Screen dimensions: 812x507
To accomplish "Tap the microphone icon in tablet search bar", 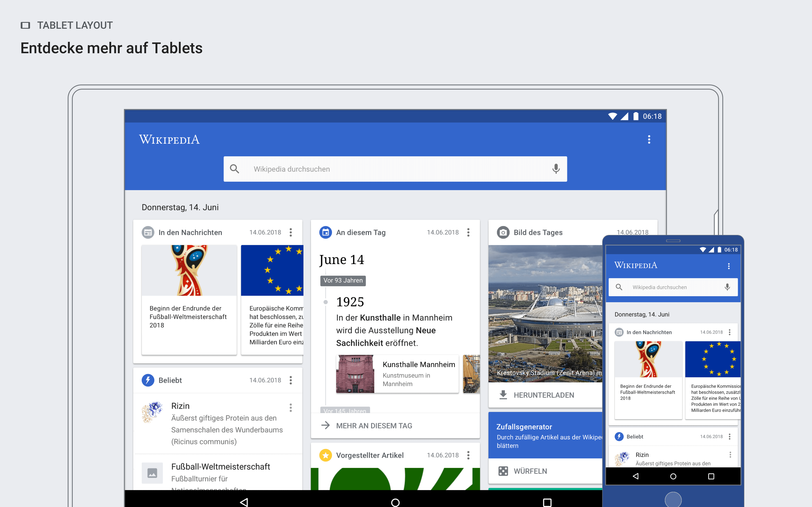I will pyautogui.click(x=556, y=169).
